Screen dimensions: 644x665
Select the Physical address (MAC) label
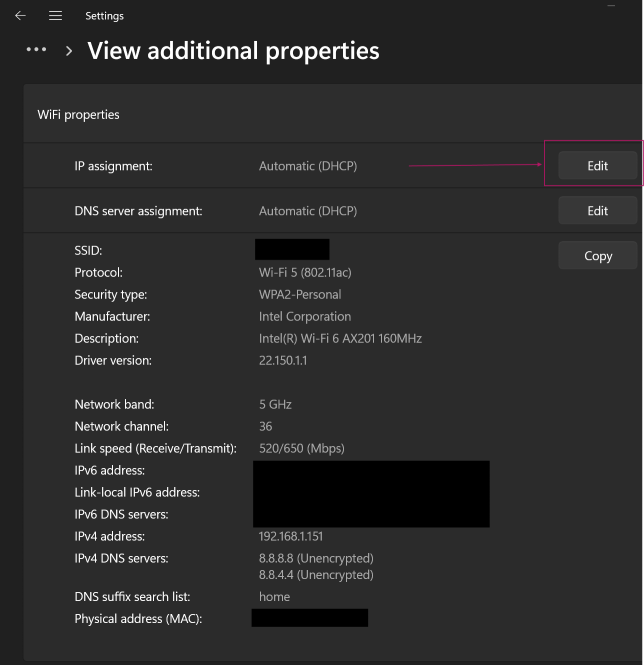(138, 619)
